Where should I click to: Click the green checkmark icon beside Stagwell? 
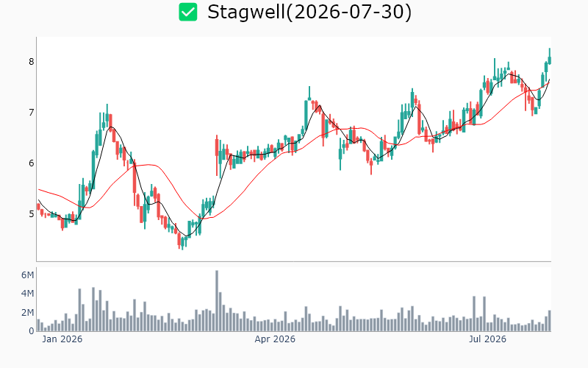188,12
